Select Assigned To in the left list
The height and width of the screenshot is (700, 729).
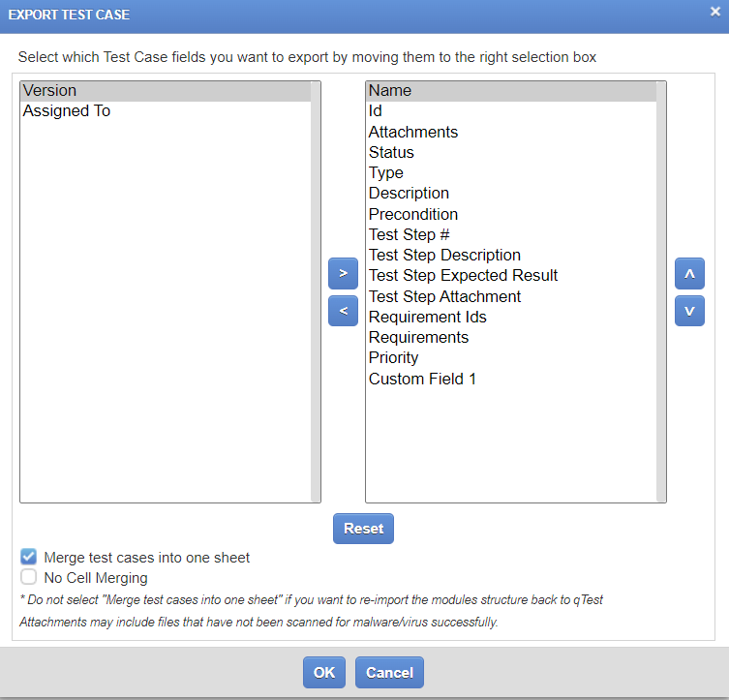[x=67, y=111]
